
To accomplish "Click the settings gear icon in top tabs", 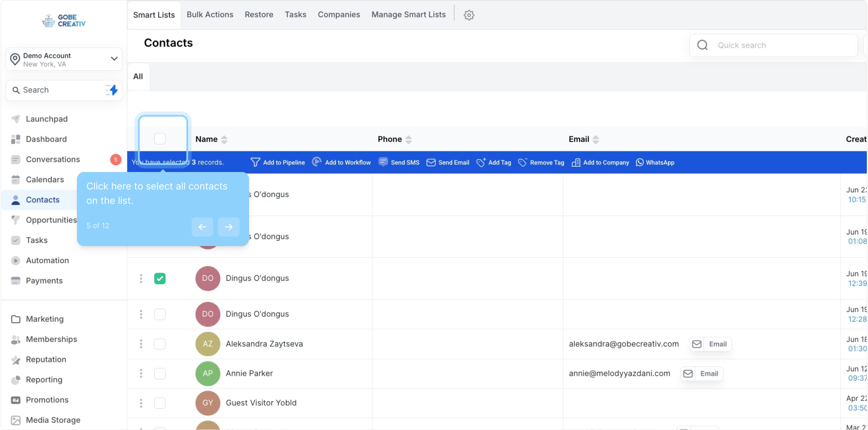I will pos(469,15).
